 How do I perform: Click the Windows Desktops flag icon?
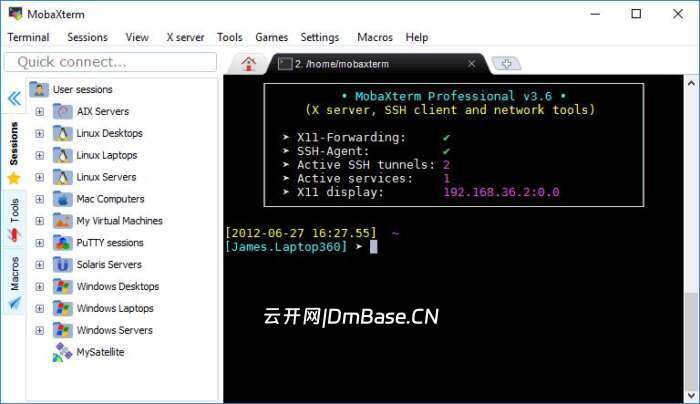(x=62, y=286)
